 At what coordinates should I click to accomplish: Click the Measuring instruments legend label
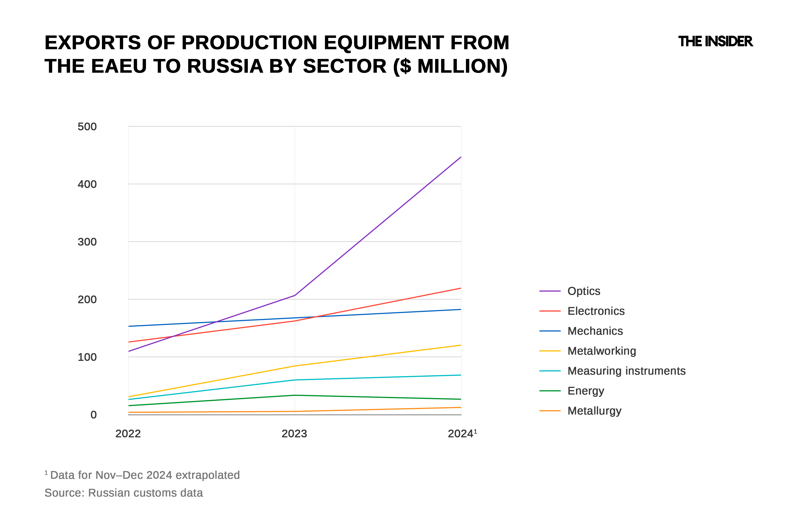626,371
